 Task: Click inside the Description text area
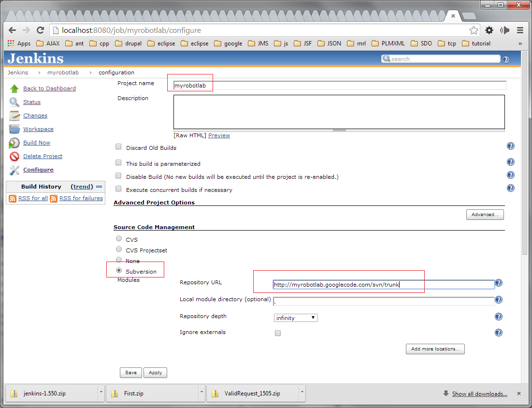pyautogui.click(x=339, y=112)
